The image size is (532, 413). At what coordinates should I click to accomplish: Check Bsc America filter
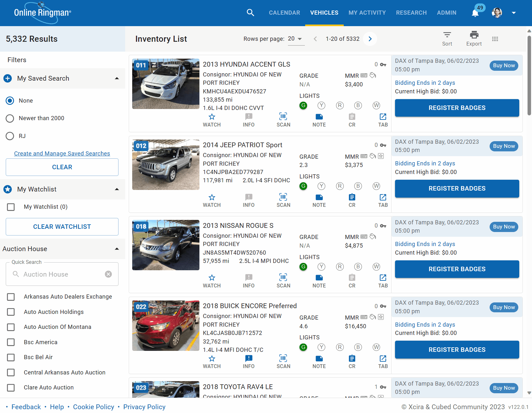pyautogui.click(x=11, y=342)
